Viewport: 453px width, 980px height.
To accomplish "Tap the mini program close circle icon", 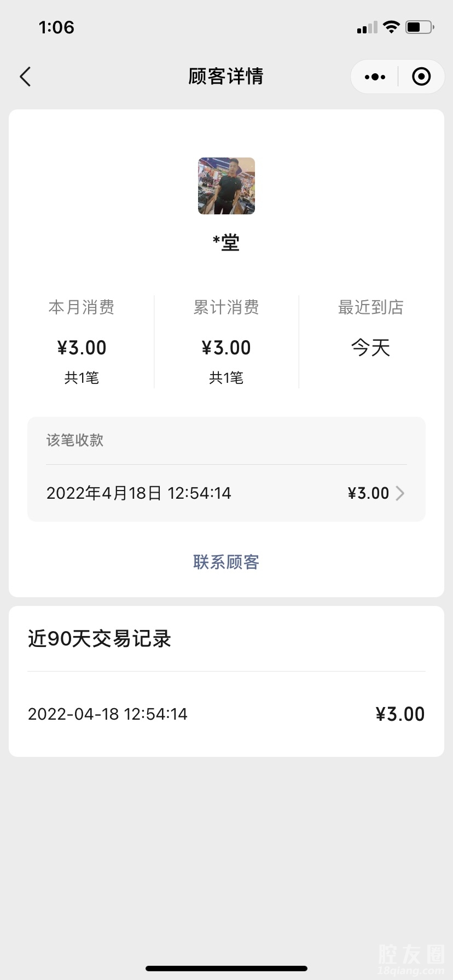I will click(x=421, y=77).
